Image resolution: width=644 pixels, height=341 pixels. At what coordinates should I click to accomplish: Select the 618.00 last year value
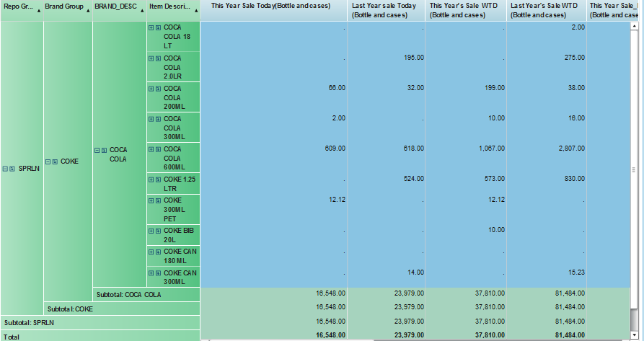point(414,149)
